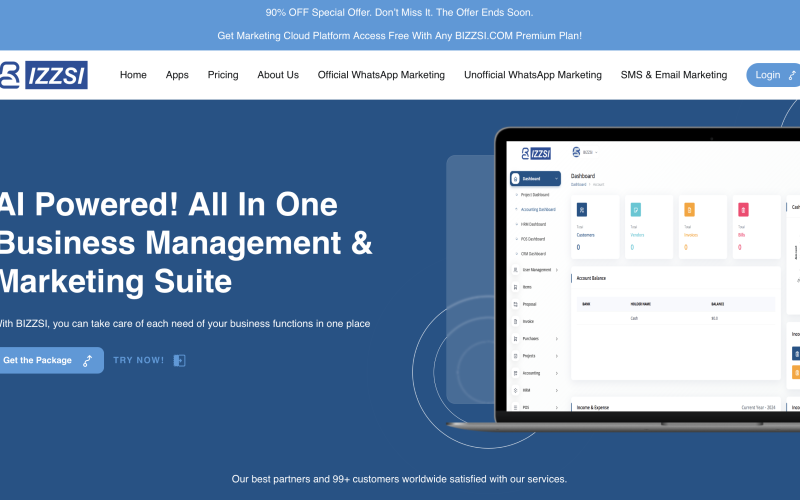
Task: Click HRM icon in laptop sidebar
Action: tap(515, 390)
